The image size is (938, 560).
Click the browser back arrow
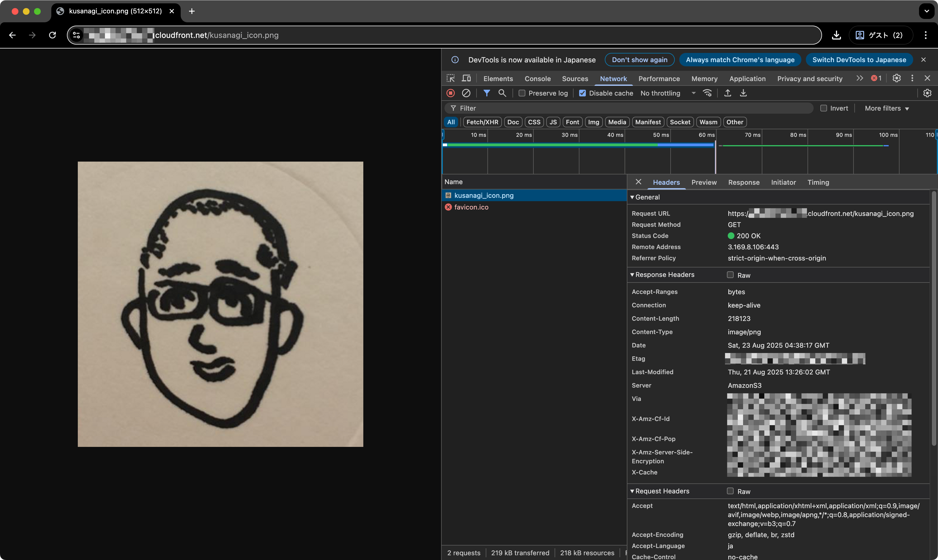pos(12,35)
